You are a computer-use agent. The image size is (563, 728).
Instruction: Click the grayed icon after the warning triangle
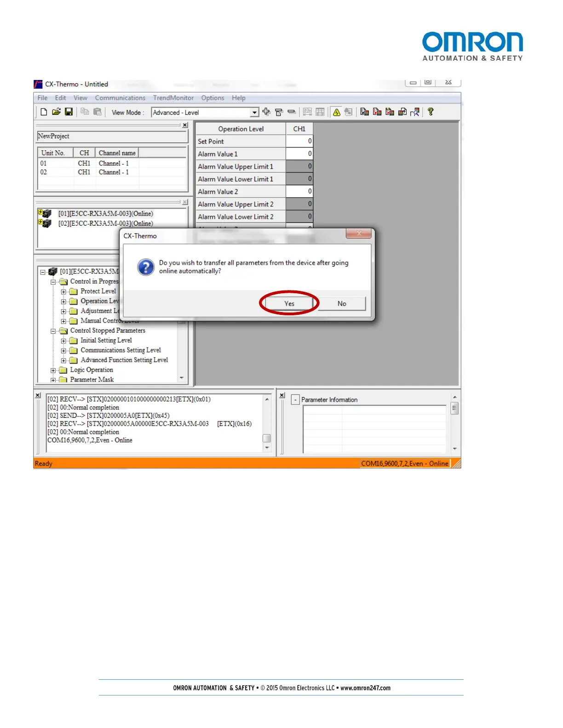point(348,112)
